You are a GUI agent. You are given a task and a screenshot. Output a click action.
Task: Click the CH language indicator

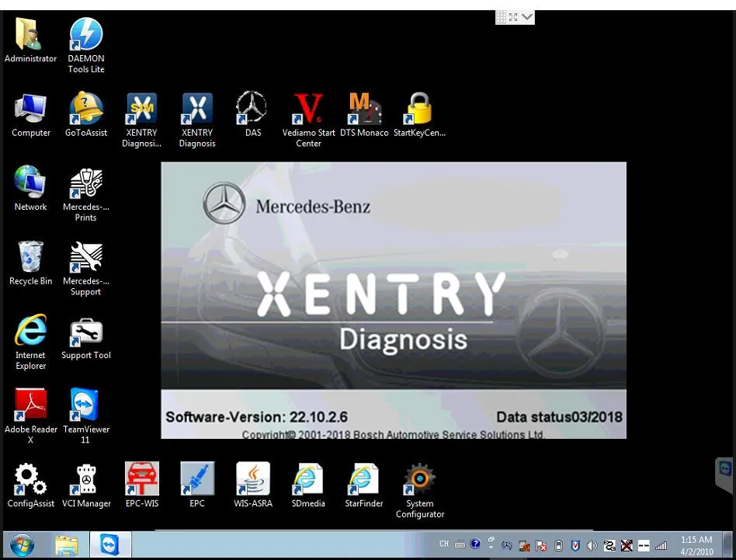click(443, 544)
